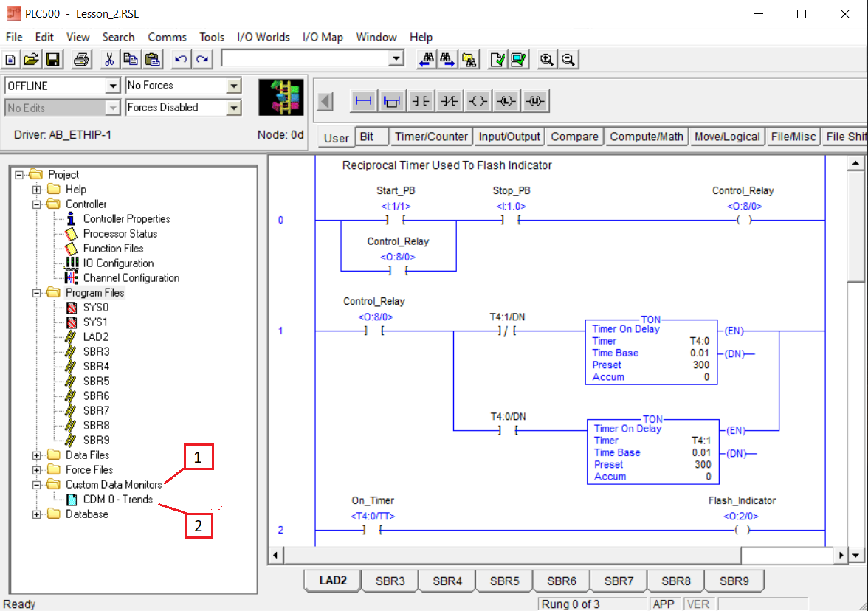Open the Tools menu
Viewport: 868px width, 611px height.
coord(211,37)
